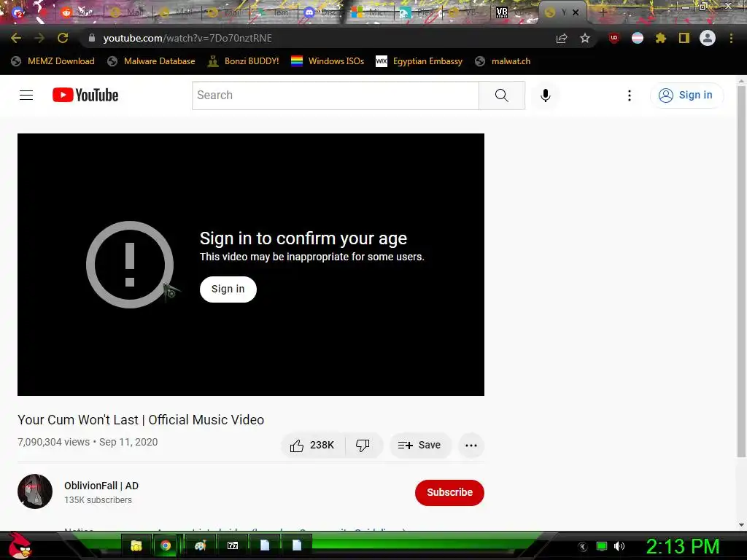Click the magnifier search button

coord(502,96)
